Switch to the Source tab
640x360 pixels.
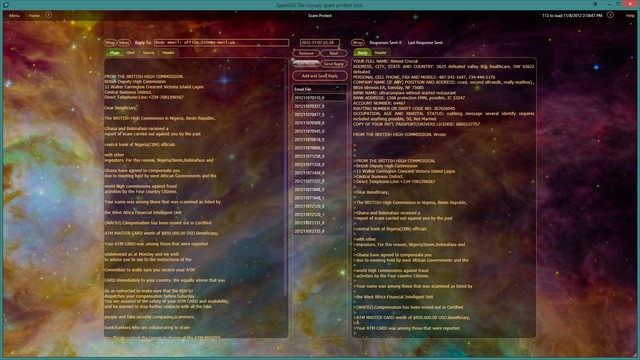[148, 53]
